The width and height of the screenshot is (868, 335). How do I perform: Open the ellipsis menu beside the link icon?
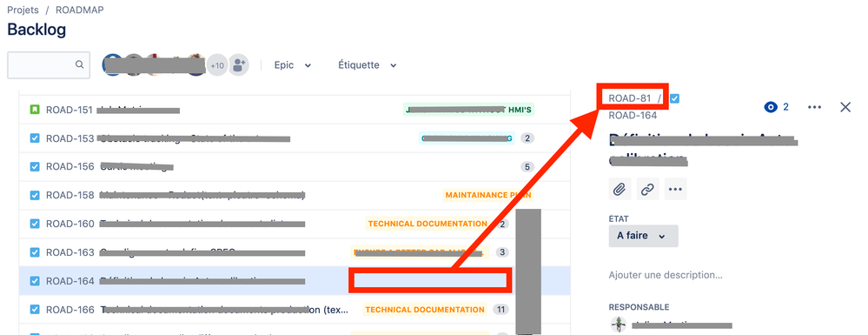pyautogui.click(x=675, y=189)
